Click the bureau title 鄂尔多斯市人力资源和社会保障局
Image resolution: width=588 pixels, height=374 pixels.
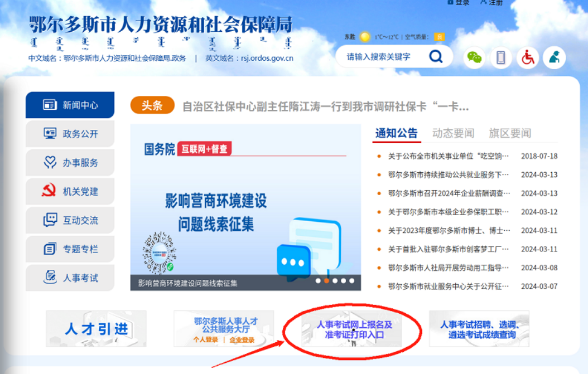point(161,25)
